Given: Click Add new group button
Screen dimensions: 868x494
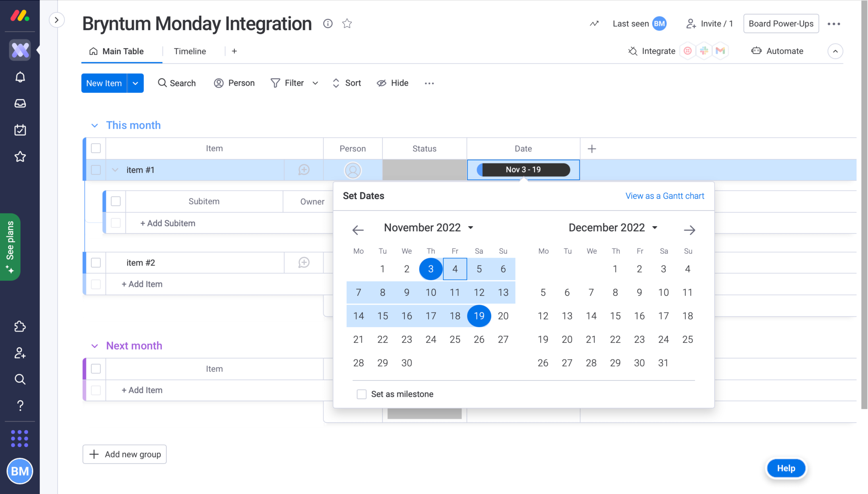Looking at the screenshot, I should pyautogui.click(x=125, y=455).
